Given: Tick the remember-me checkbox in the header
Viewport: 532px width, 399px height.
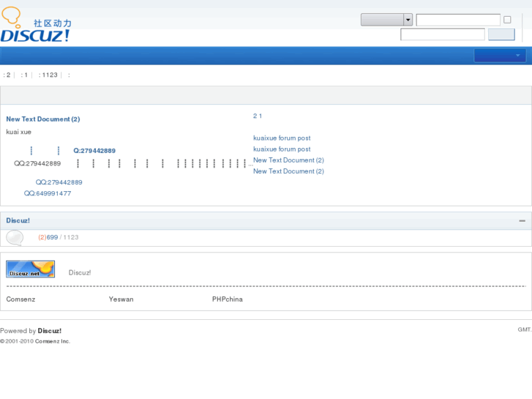Looking at the screenshot, I should 507,20.
